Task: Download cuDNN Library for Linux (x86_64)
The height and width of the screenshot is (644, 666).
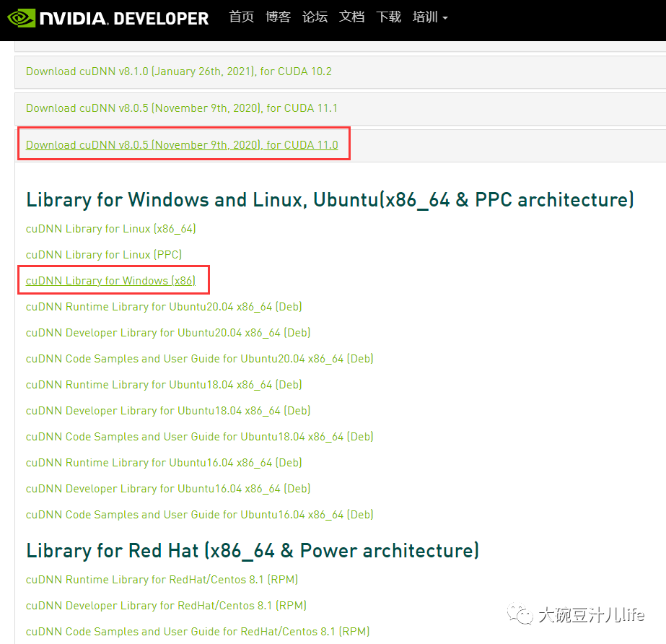Action: pyautogui.click(x=111, y=229)
